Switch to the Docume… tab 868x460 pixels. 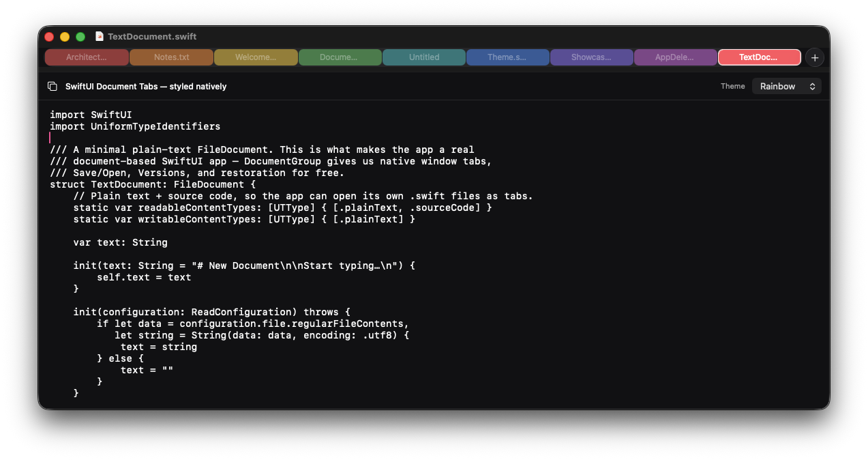point(340,57)
